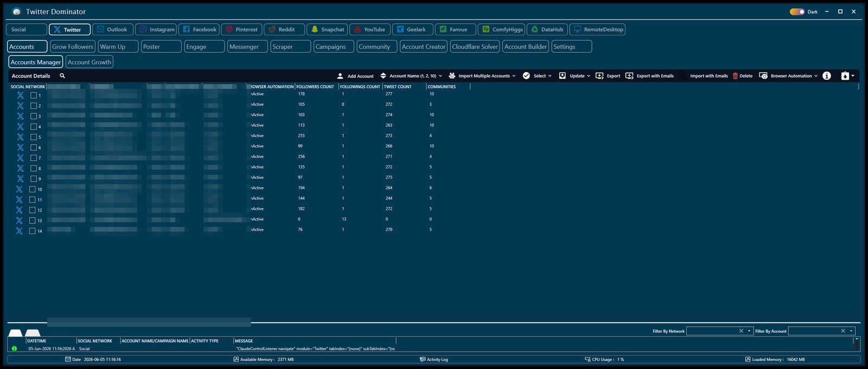Open the Account Growth sub-tab
This screenshot has width=868, height=369.
coord(90,62)
